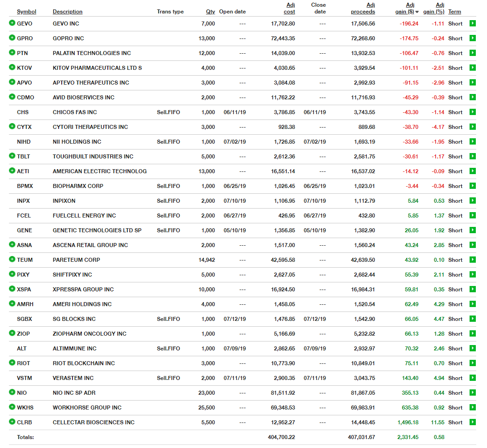Select the Totals adjusted gain 2,331.45

[x=408, y=437]
